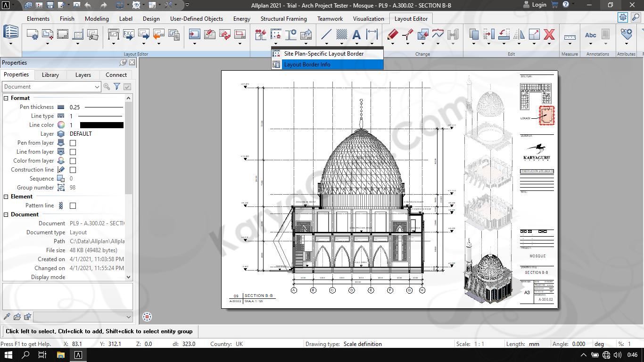Image resolution: width=644 pixels, height=362 pixels.
Task: Click the red X Delete tool
Action: (x=549, y=34)
